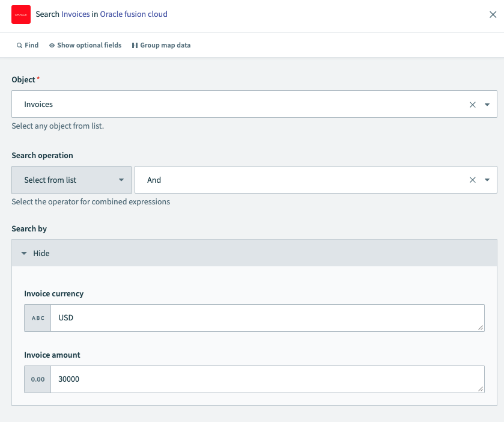The image size is (504, 422).
Task: Open Find in the toolbar
Action: click(28, 44)
